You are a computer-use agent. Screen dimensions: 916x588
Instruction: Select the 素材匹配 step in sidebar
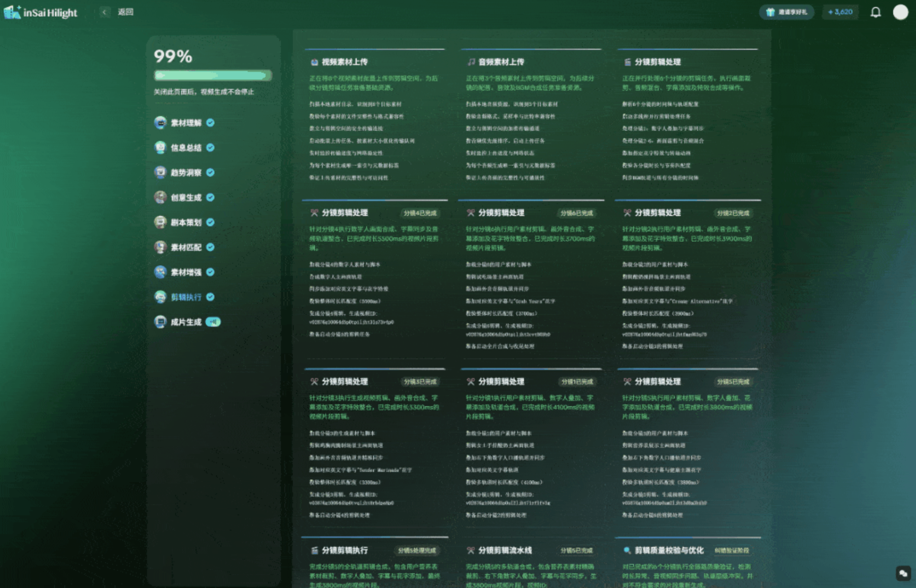(x=186, y=247)
